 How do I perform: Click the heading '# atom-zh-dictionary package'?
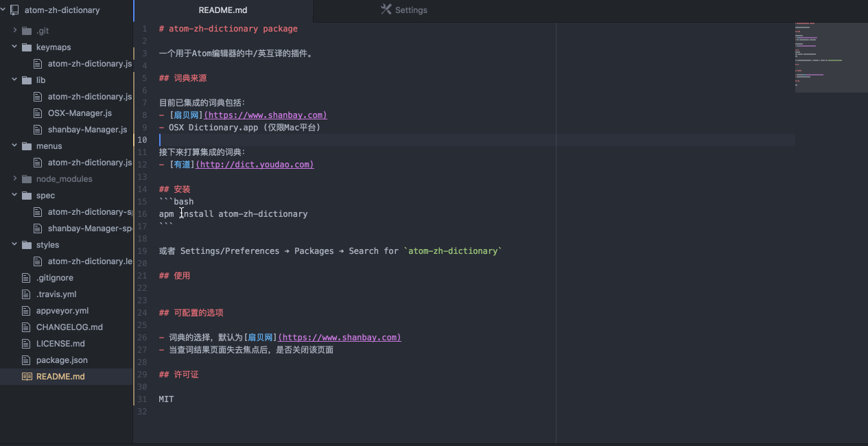(228, 29)
